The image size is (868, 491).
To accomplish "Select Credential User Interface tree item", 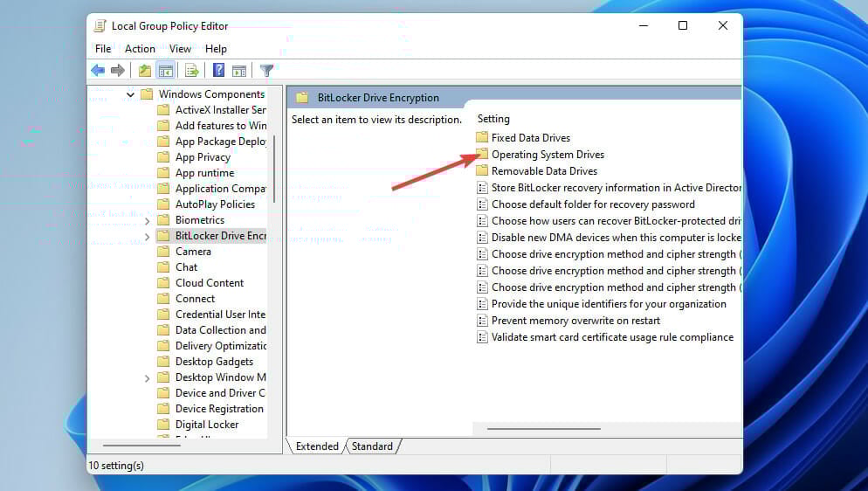I will [220, 315].
